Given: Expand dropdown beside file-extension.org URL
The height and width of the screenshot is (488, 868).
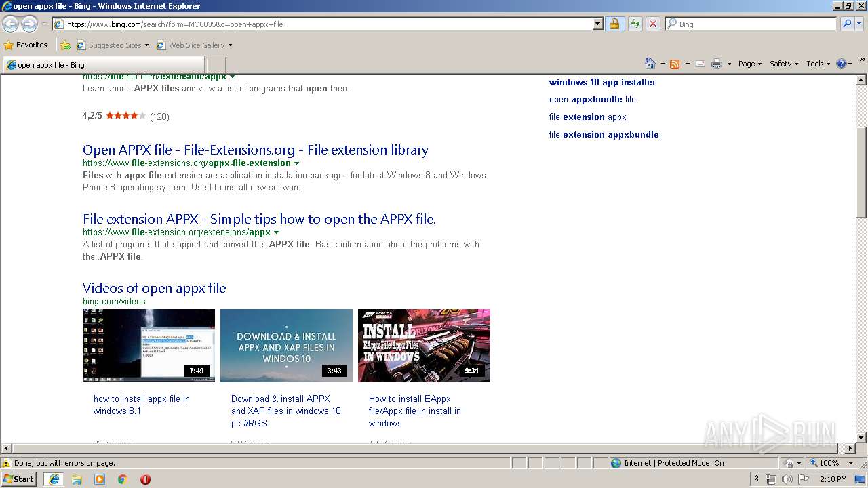Looking at the screenshot, I should click(x=276, y=232).
